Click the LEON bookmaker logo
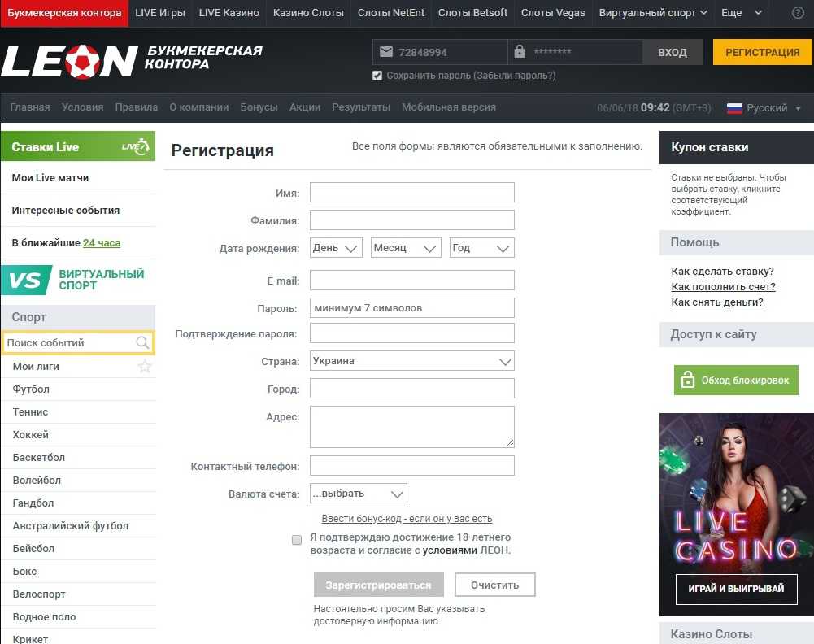 pos(132,61)
